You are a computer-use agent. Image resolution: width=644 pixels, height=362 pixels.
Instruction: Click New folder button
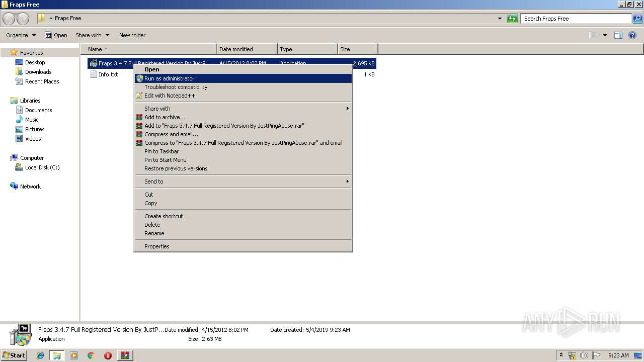click(x=132, y=35)
